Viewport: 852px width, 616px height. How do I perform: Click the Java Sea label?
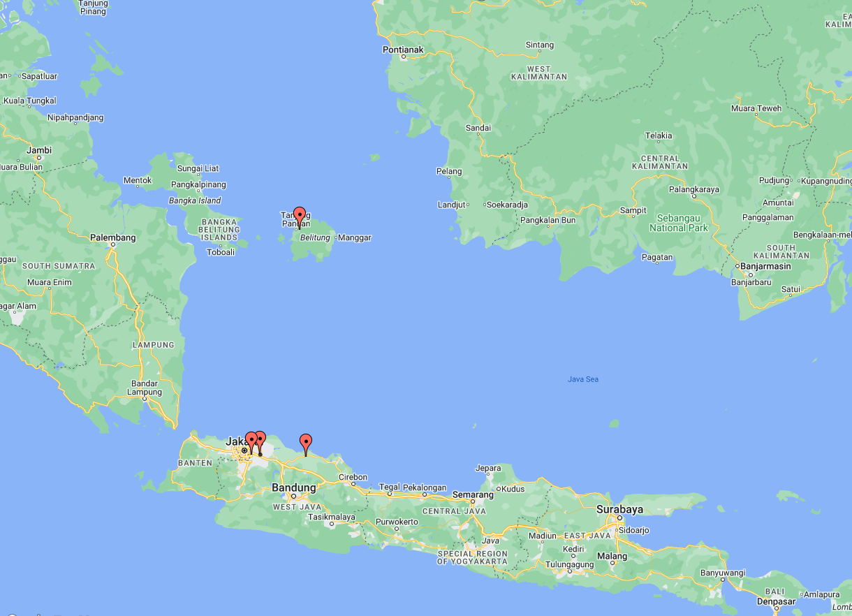click(582, 379)
